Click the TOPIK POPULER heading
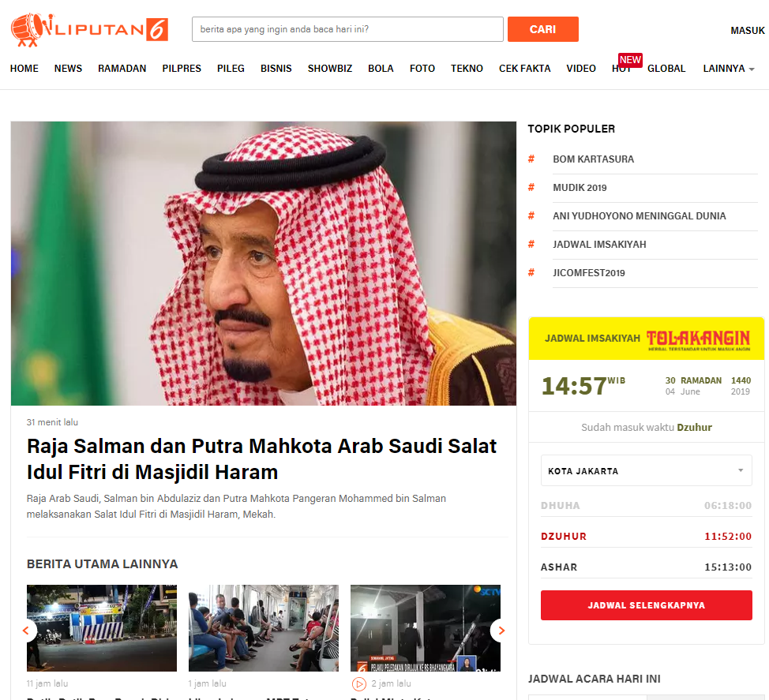The height and width of the screenshot is (700, 769). [572, 129]
